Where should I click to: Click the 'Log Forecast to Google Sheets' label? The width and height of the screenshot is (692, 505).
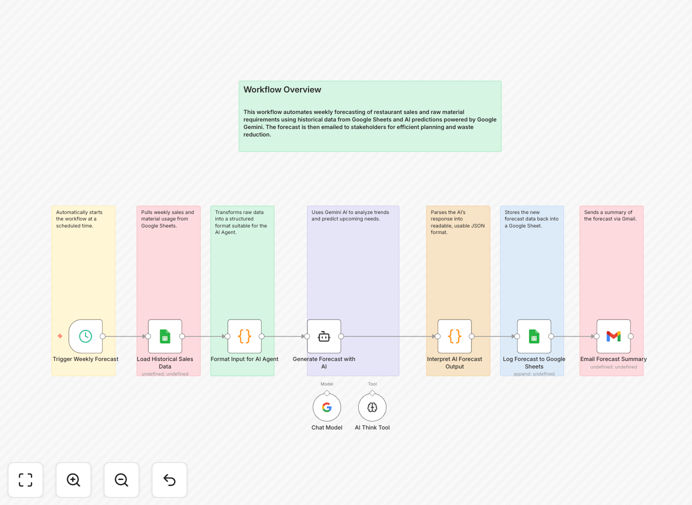click(534, 363)
